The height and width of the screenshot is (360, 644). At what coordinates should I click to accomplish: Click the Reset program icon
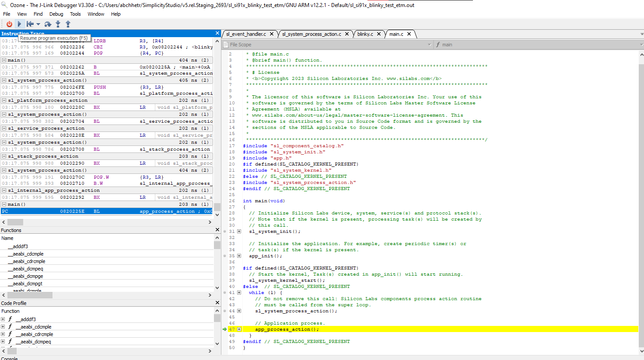[29, 24]
